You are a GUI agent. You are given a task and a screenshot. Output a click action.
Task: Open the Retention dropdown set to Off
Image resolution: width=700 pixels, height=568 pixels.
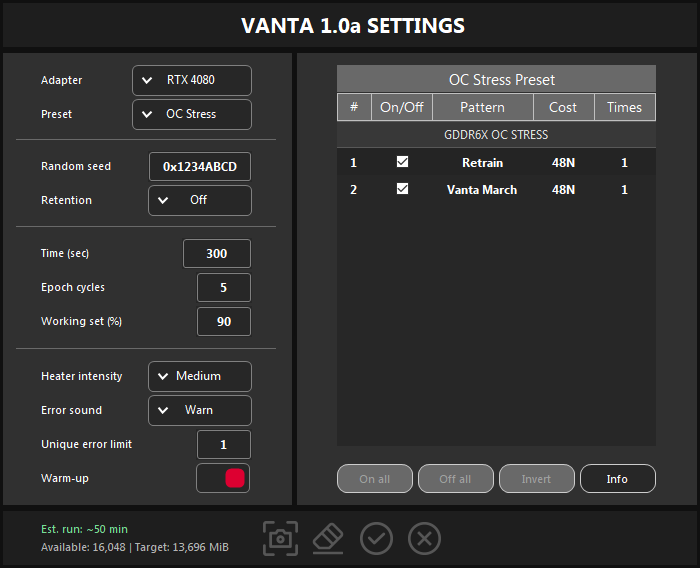[200, 200]
